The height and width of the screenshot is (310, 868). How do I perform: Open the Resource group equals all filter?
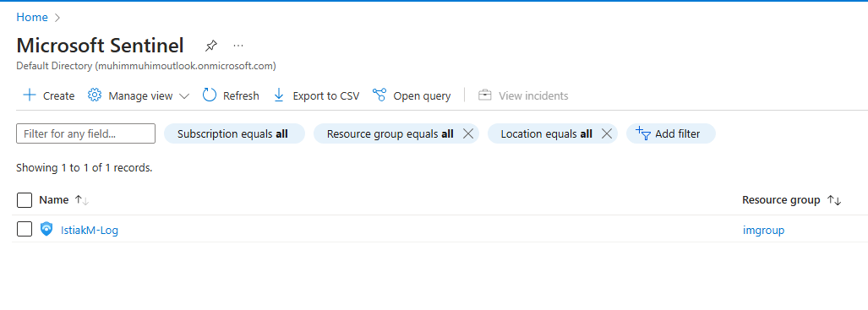390,133
